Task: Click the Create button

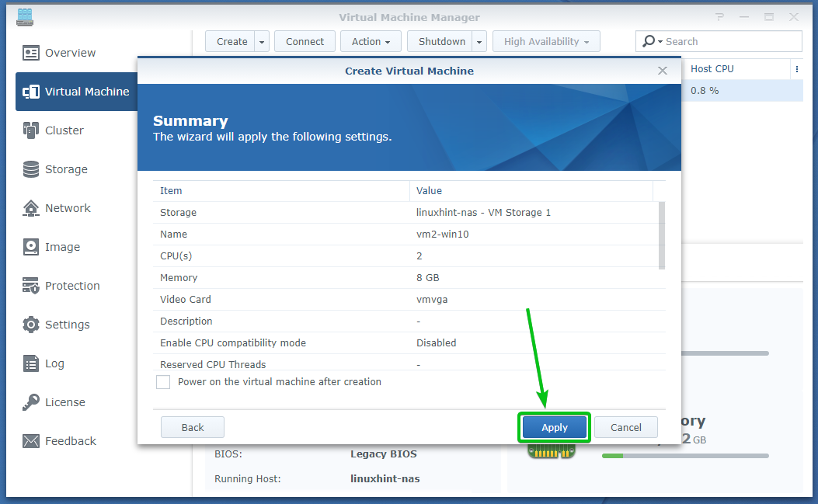Action: click(231, 42)
